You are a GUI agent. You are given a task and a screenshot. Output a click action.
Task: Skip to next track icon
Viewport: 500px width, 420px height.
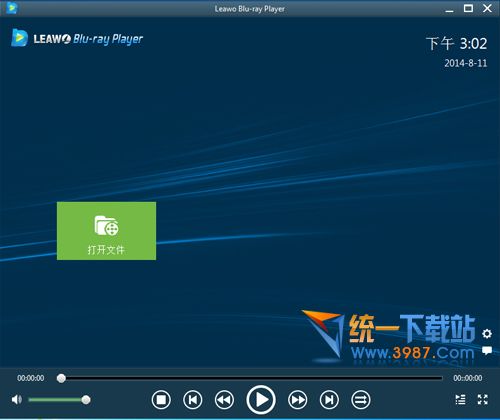coord(329,399)
